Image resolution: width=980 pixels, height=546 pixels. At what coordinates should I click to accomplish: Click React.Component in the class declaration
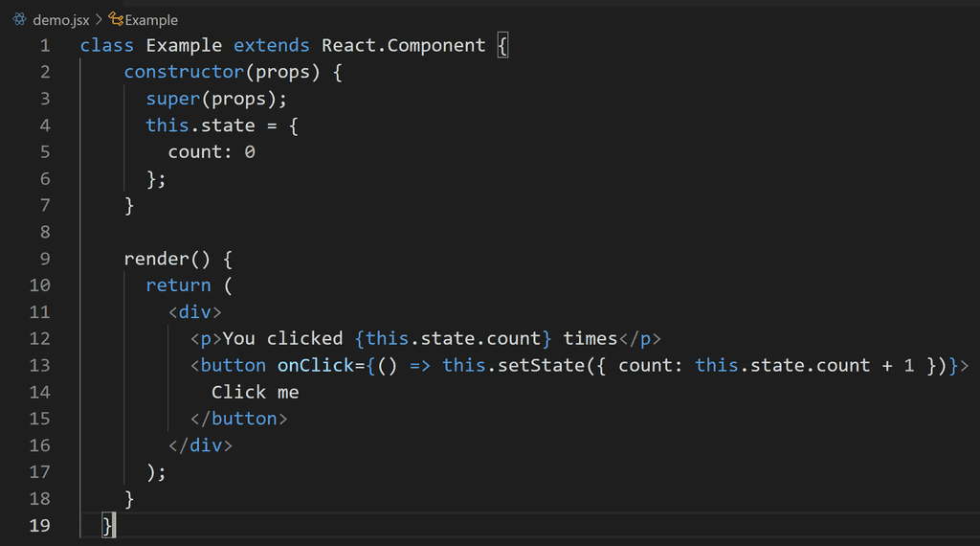pyautogui.click(x=403, y=45)
